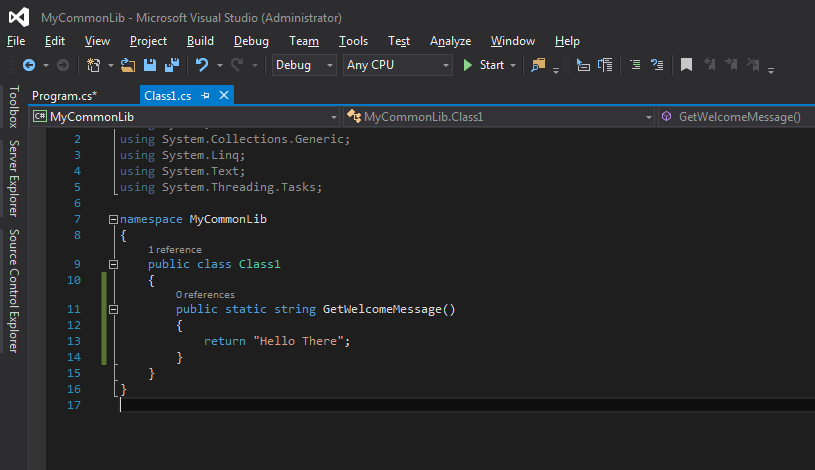The image size is (815, 470).
Task: Click line number 13 in the margin
Action: pyautogui.click(x=74, y=341)
